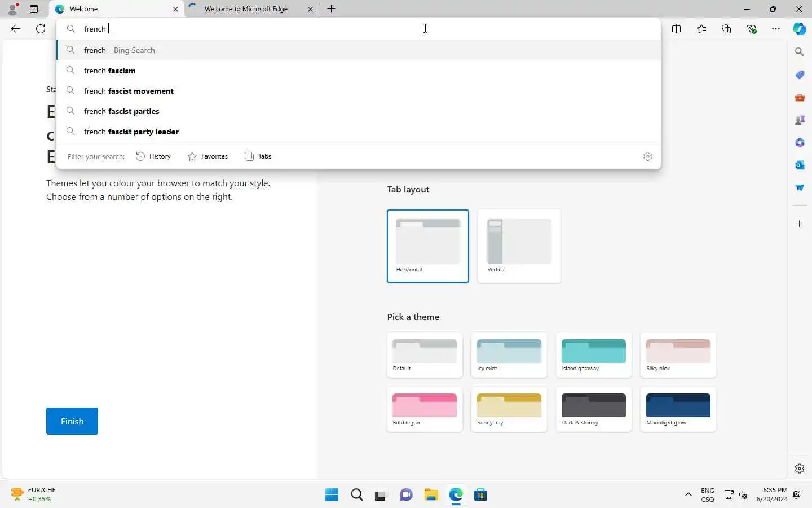Screen dimensions: 812x508
Task: Open Settings and more ellipsis menu
Action: pos(776,29)
